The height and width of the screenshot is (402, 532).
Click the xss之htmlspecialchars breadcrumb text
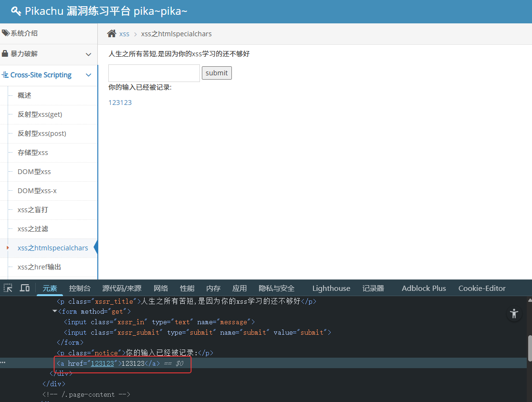176,34
